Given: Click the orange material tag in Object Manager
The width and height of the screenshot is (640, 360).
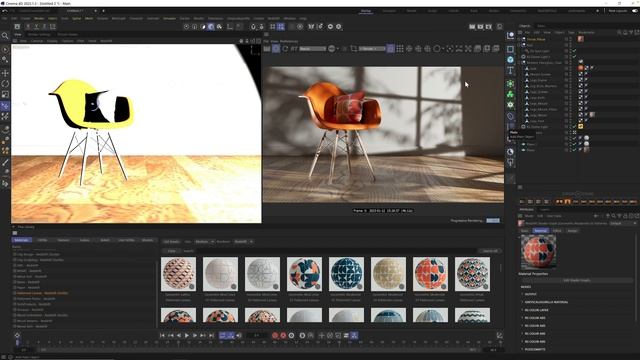Looking at the screenshot, I should (580, 68).
